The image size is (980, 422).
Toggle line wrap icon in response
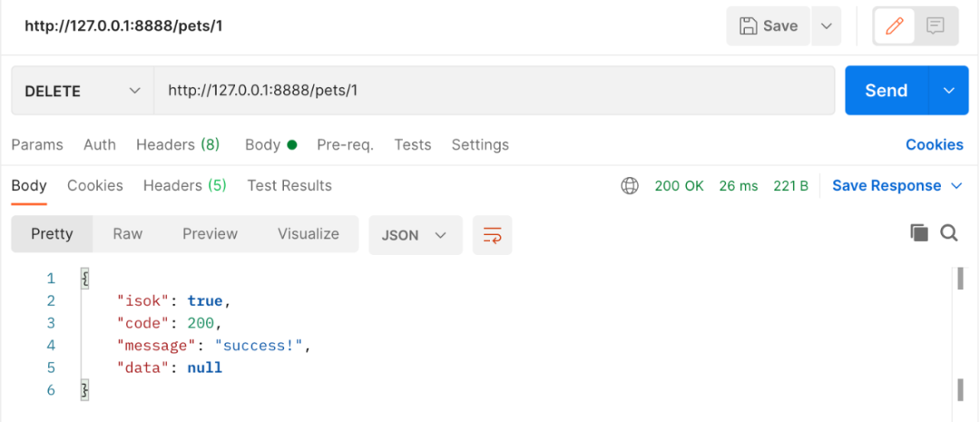(492, 235)
